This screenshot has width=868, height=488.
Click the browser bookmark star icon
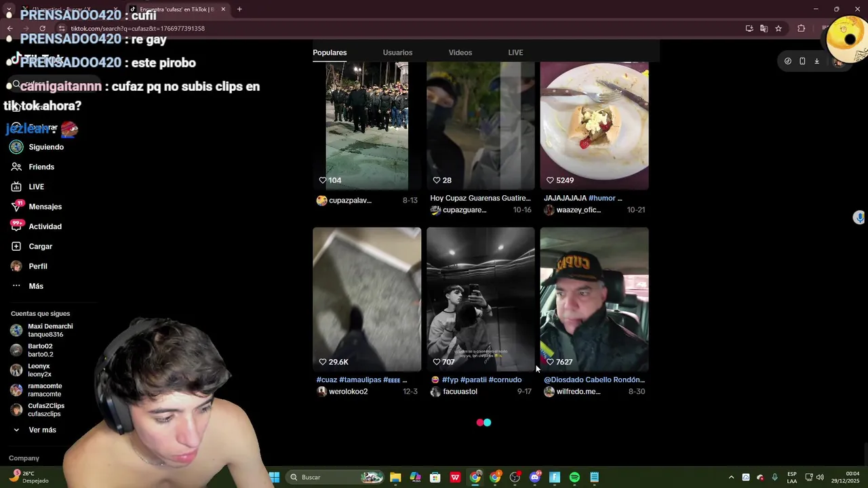pyautogui.click(x=778, y=28)
